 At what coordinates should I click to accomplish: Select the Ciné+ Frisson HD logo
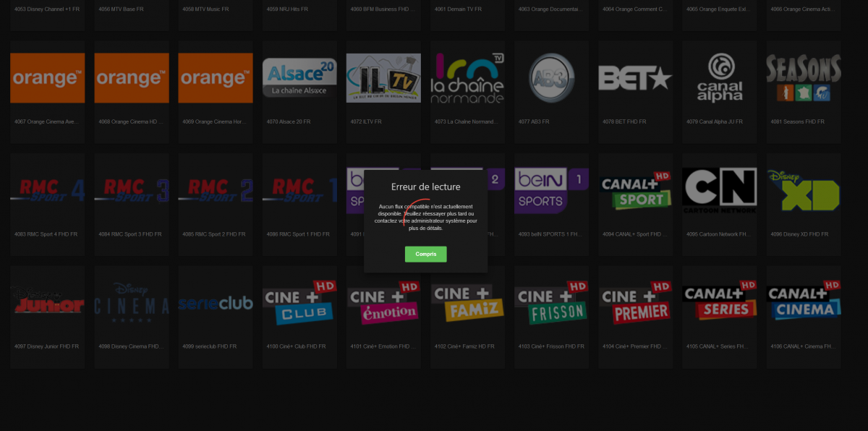click(551, 303)
